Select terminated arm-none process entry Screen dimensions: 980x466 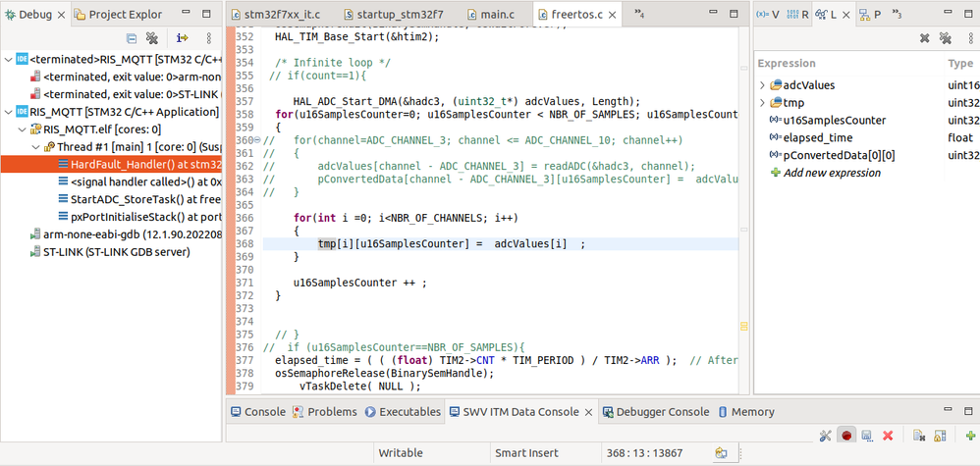127,77
